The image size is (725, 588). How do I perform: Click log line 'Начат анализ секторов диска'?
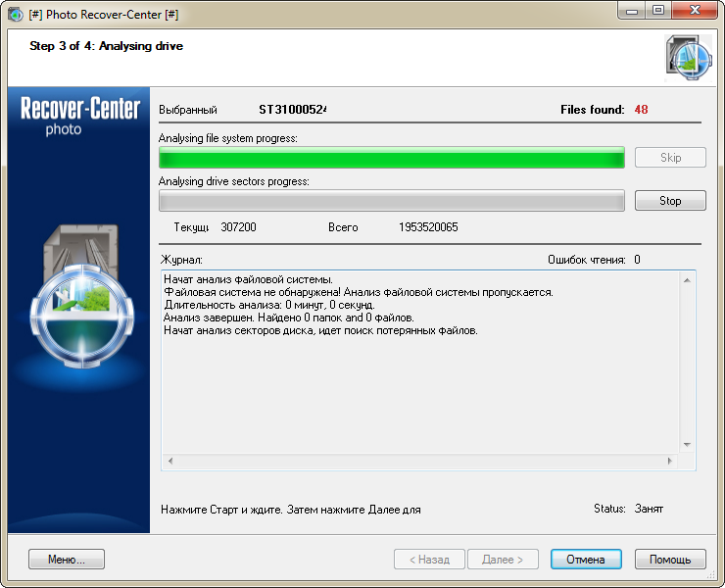239,331
